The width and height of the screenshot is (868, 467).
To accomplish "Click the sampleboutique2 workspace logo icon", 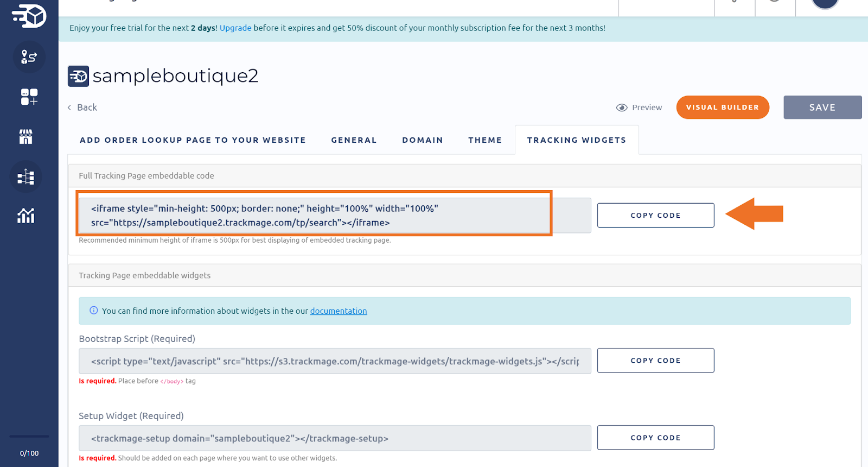I will pos(78,76).
